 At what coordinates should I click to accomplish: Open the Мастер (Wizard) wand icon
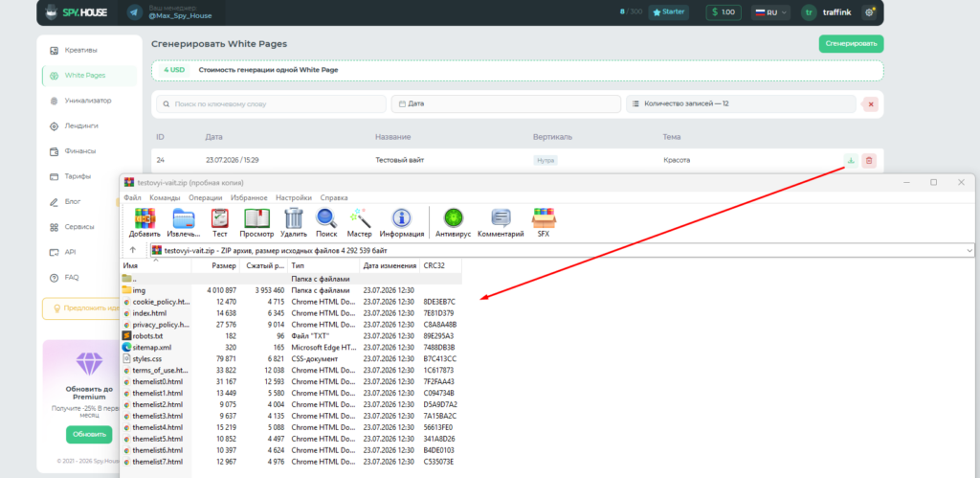[360, 218]
